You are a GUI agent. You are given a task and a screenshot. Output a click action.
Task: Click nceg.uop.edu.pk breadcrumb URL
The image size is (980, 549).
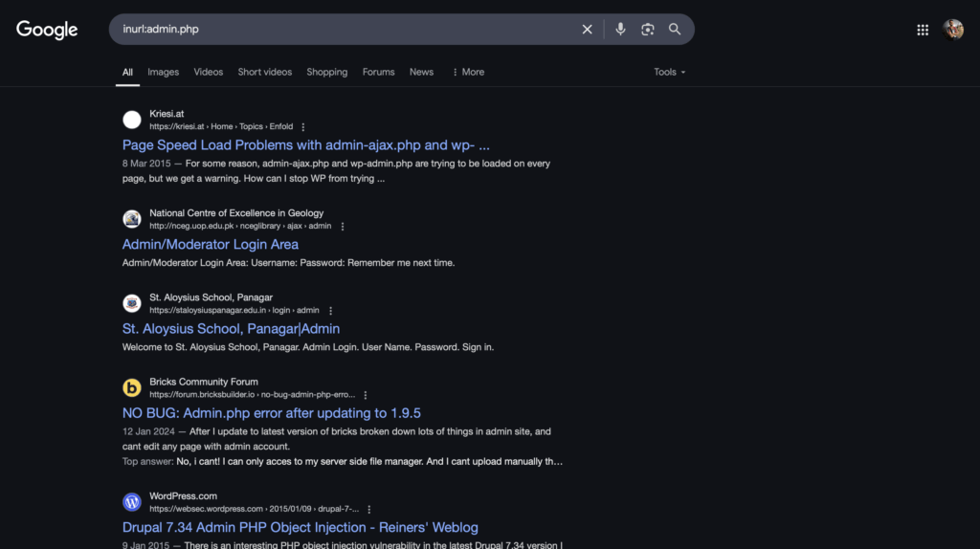240,226
